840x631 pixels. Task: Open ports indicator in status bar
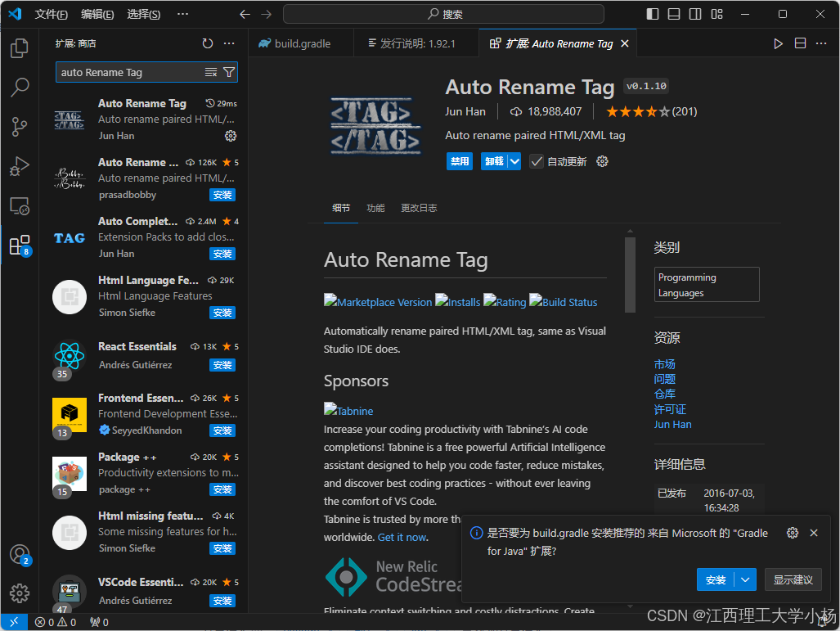[x=100, y=622]
